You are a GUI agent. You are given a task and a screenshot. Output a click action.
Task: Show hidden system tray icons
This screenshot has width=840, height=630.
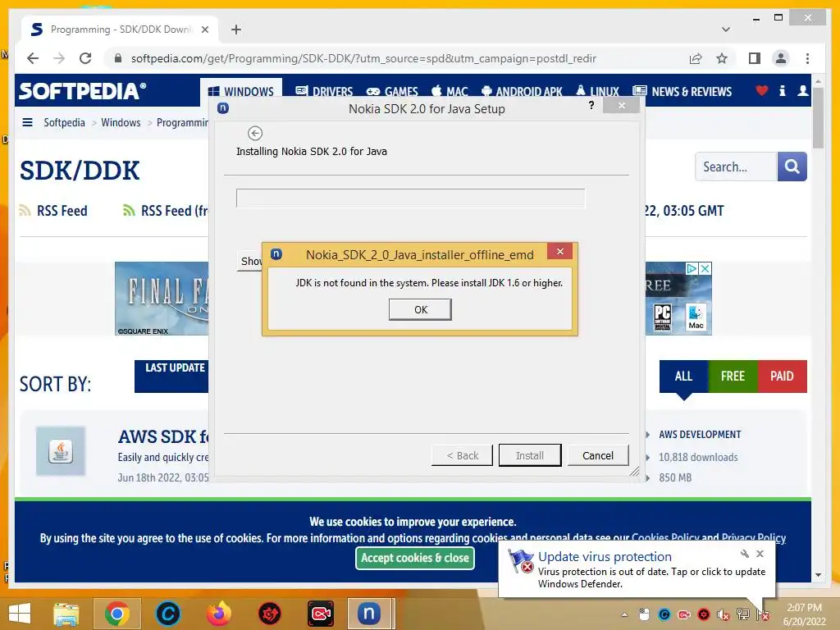(624, 614)
